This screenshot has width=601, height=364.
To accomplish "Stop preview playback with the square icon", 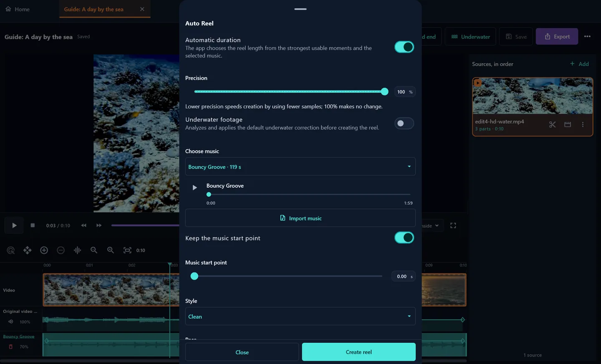I will click(x=33, y=226).
